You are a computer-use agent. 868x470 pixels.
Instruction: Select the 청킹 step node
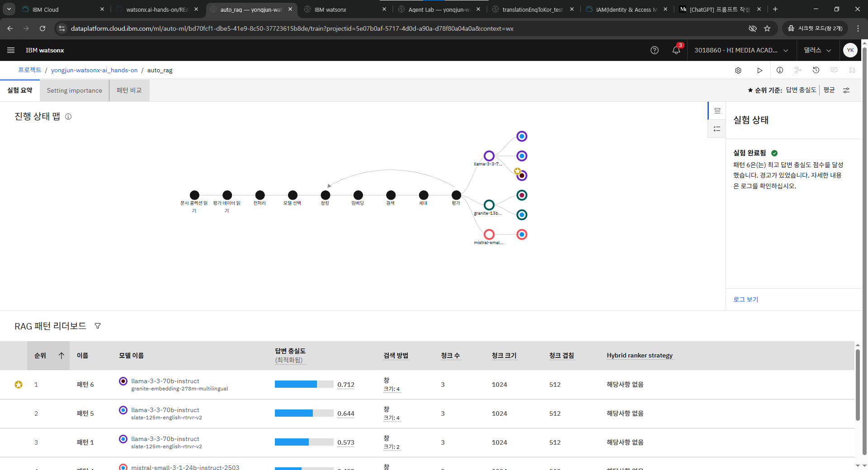(325, 195)
